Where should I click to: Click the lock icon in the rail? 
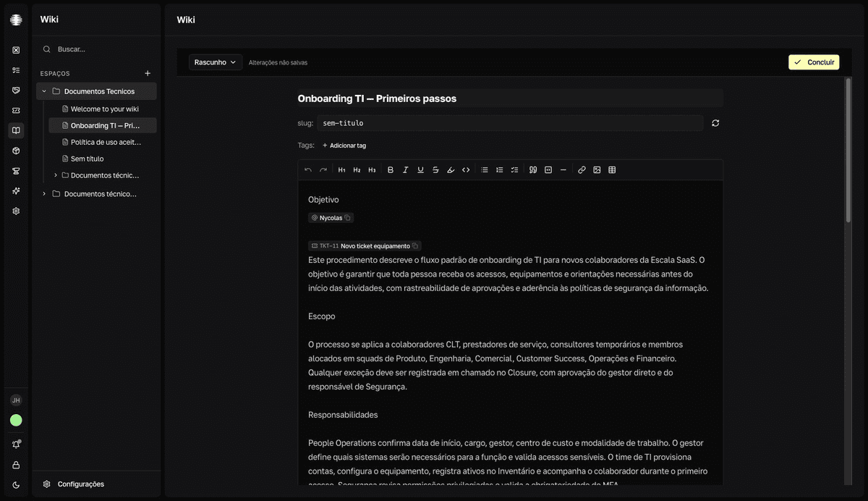[16, 465]
